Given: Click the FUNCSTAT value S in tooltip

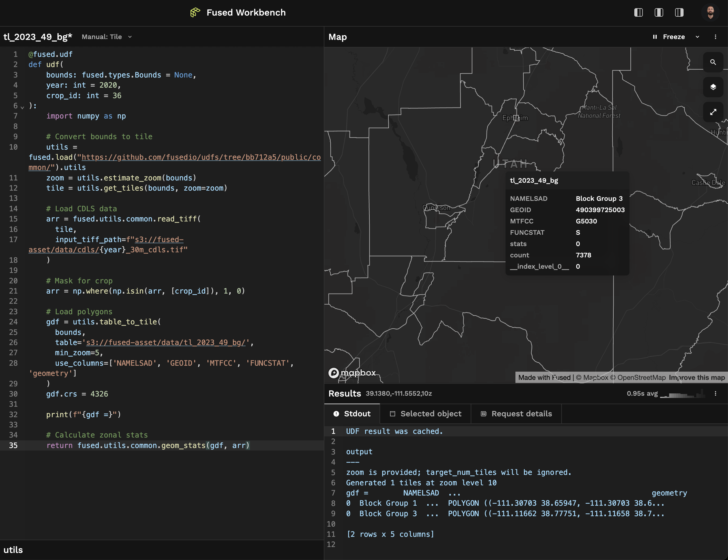Looking at the screenshot, I should click(x=578, y=232).
